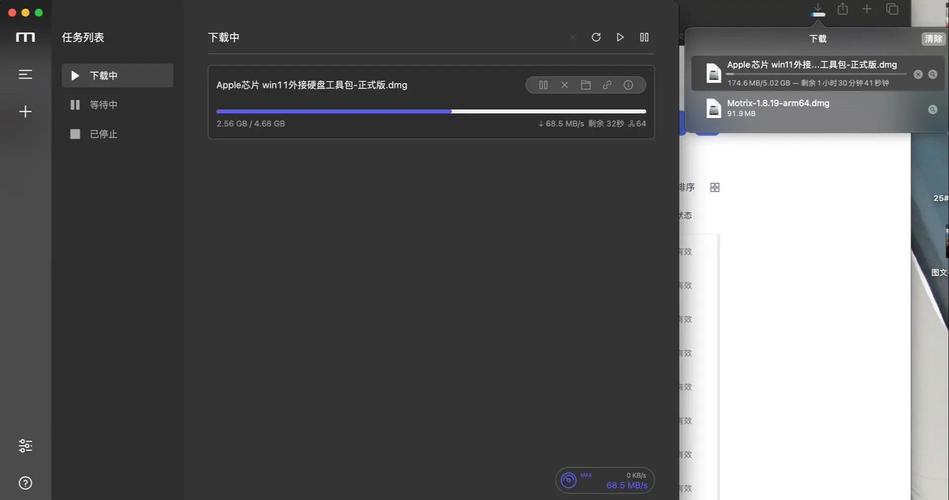Open a new Safari tab with plus
The image size is (949, 500).
[867, 9]
